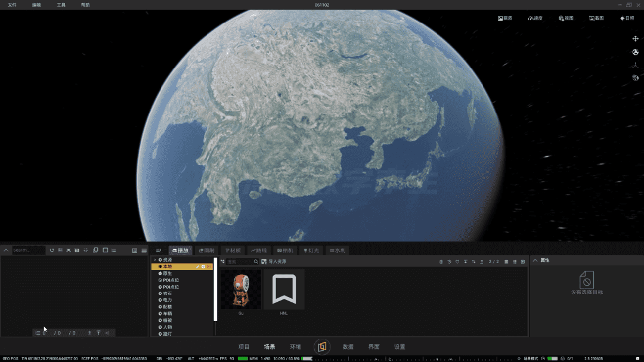Open the 帮助 menu
644x362 pixels.
(x=85, y=5)
